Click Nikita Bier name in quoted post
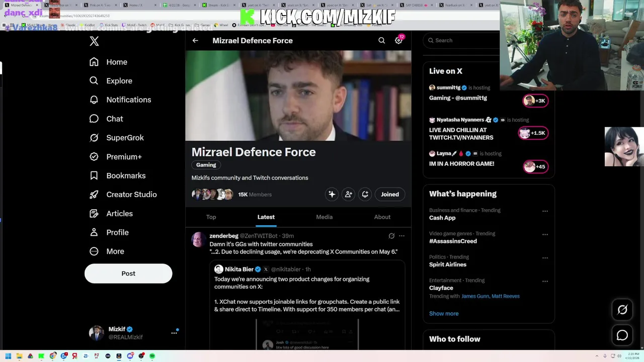Screen dimensions: 644x362 239,269
